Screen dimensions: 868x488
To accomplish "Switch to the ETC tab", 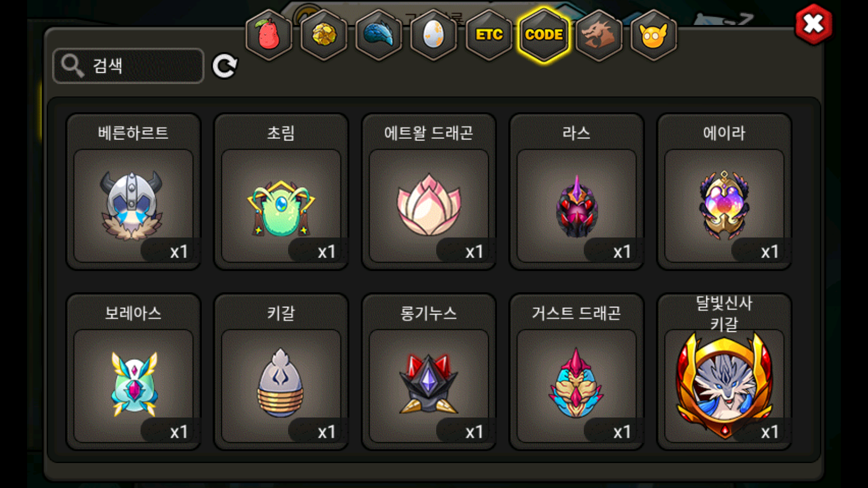I will coord(489,35).
